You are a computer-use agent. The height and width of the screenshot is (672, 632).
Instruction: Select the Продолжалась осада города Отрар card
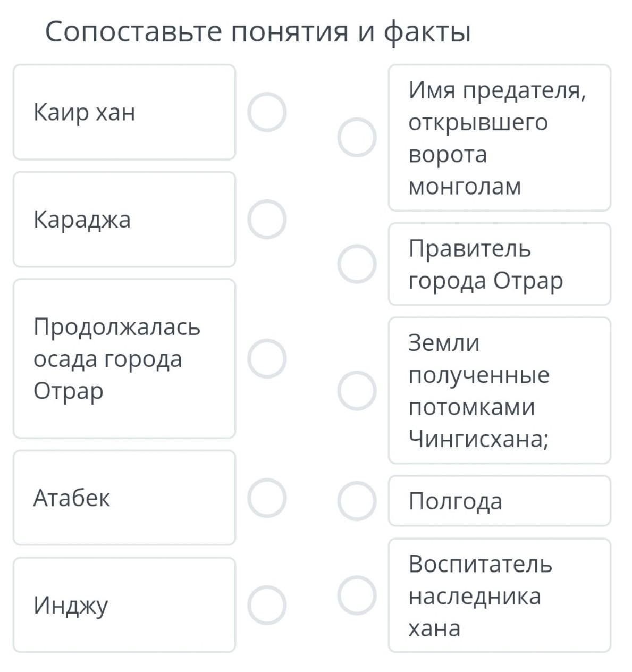(x=124, y=358)
